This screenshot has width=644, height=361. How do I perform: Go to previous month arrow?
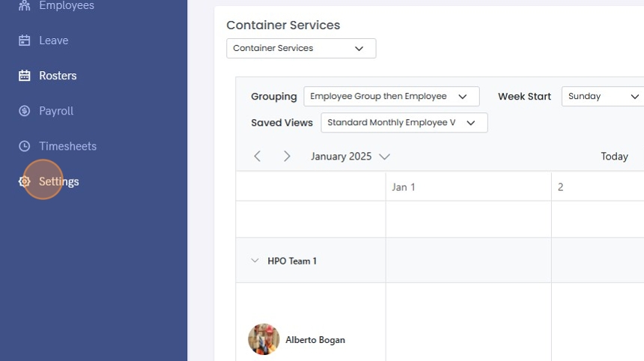click(x=258, y=157)
